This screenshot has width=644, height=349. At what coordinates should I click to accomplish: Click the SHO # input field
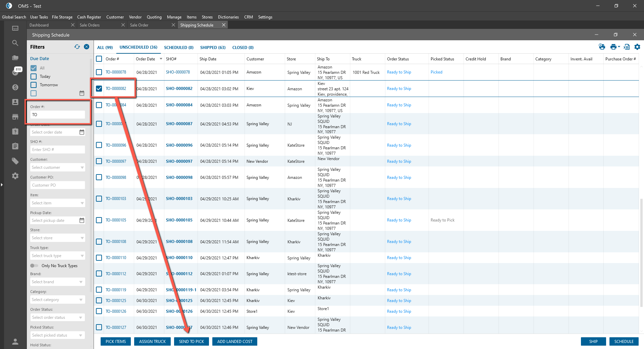pyautogui.click(x=57, y=150)
